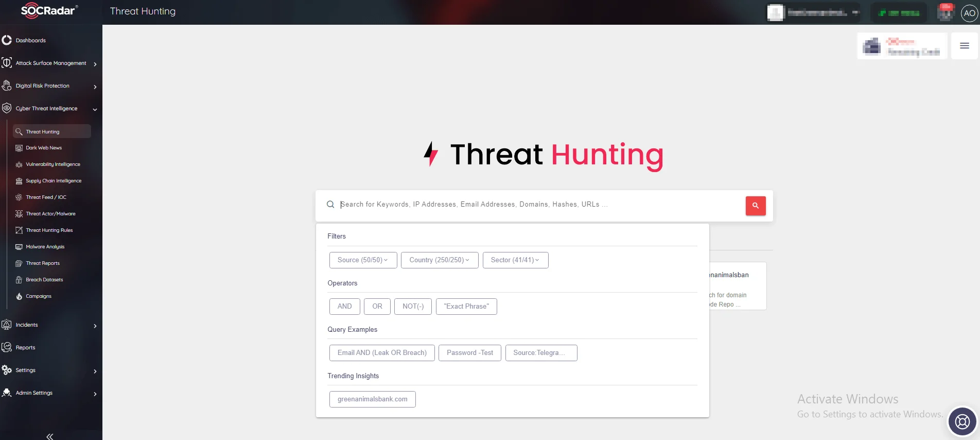Click the Admin Settings user icon
The image size is (980, 440).
(7, 393)
